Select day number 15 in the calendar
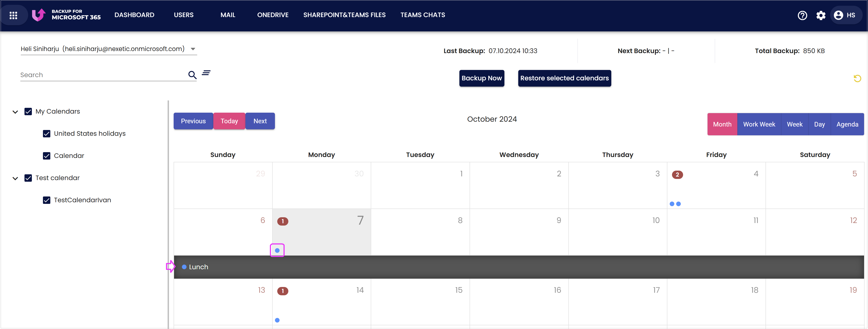 [x=459, y=290]
